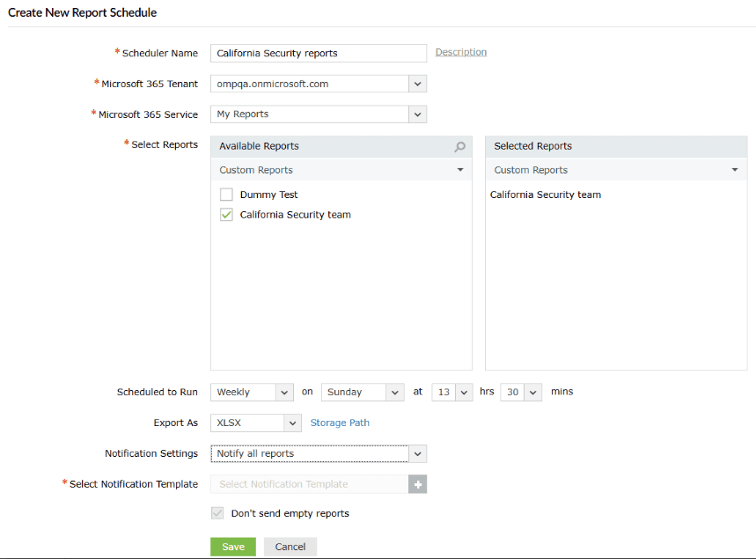
Task: Click the search icon in Available Reports
Action: point(459,145)
